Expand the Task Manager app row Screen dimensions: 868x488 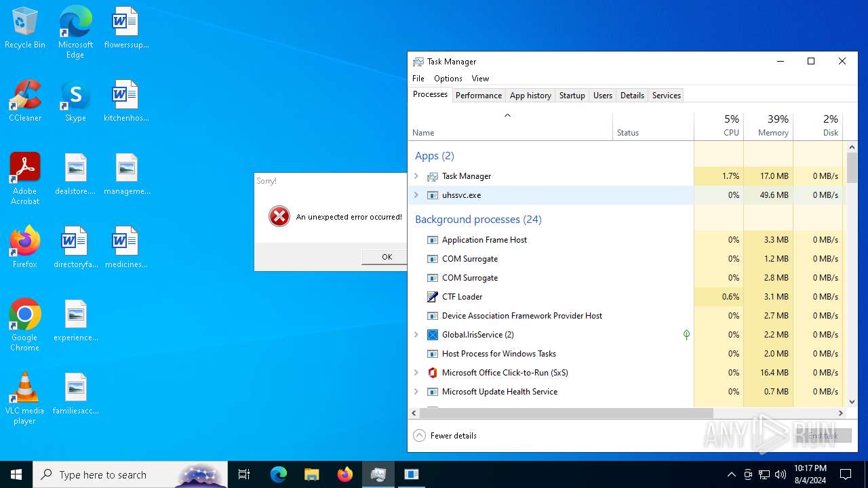click(416, 176)
